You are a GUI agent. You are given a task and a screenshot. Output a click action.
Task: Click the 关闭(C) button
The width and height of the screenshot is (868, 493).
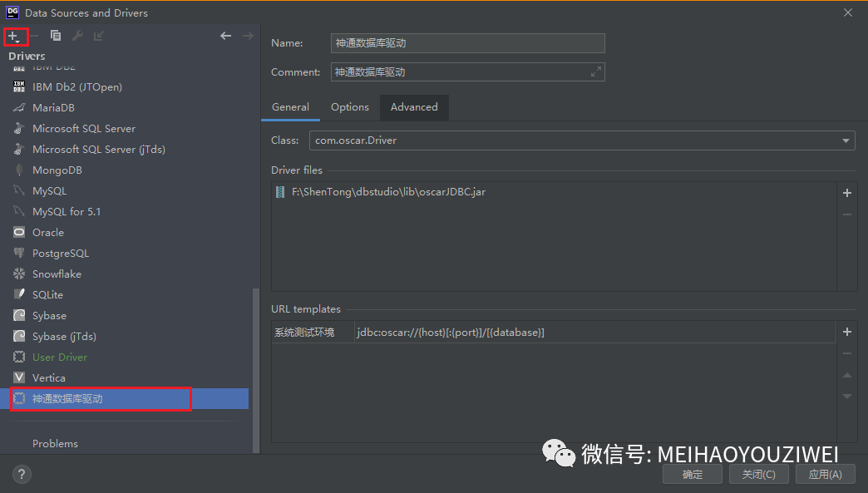(758, 474)
